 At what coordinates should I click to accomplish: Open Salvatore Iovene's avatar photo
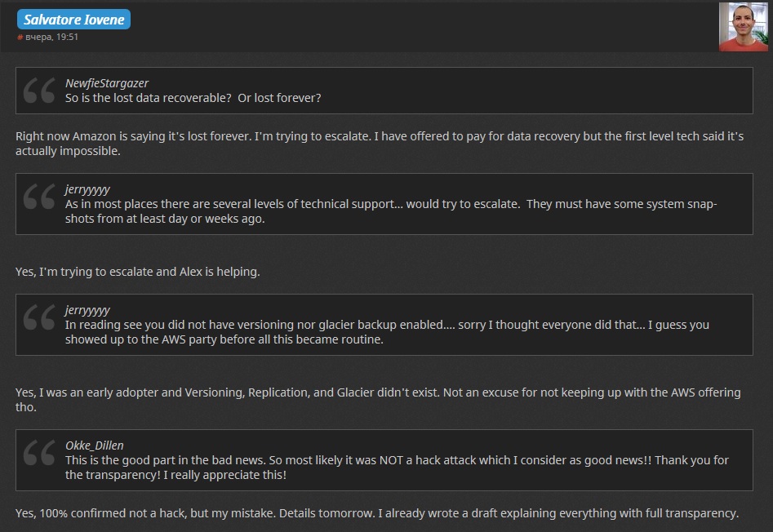(743, 27)
